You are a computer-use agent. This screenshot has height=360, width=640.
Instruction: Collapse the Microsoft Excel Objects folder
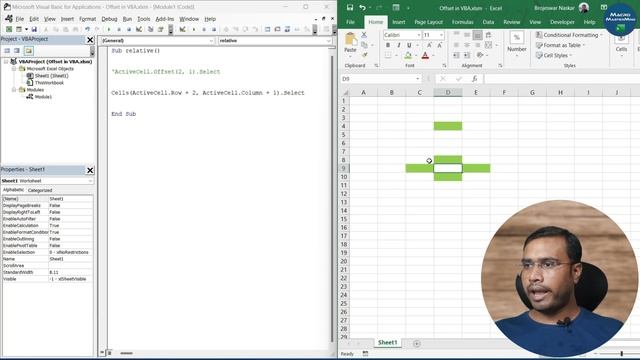13,69
